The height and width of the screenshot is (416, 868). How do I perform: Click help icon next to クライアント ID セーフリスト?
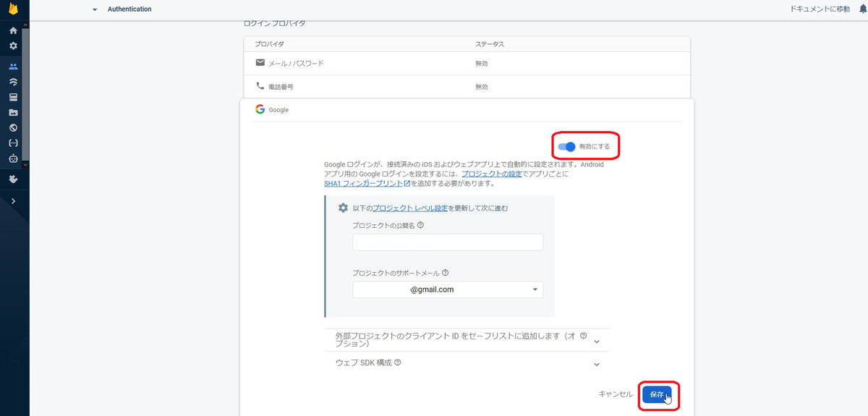pos(583,336)
